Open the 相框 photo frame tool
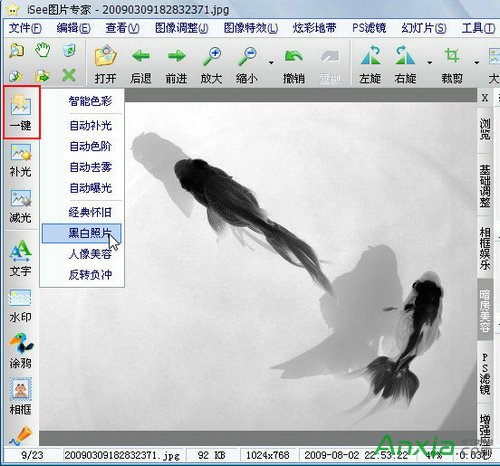Screen dimensions: 500x466 tap(21, 397)
